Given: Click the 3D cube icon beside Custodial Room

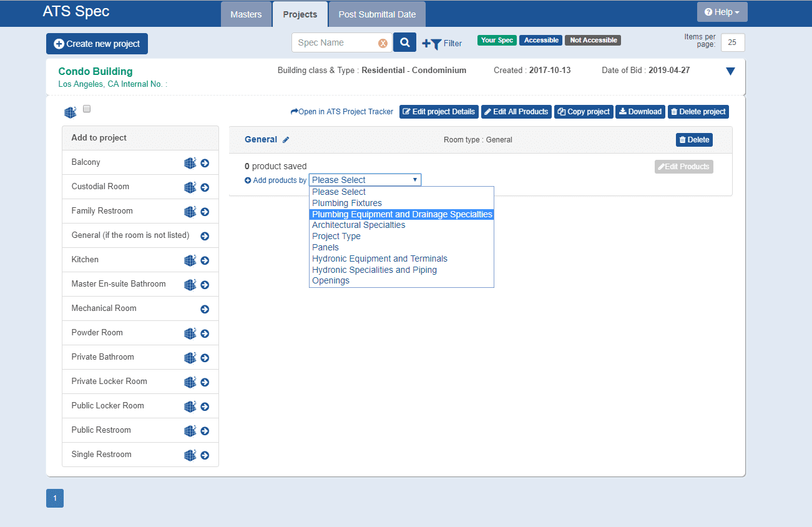Looking at the screenshot, I should [x=190, y=187].
